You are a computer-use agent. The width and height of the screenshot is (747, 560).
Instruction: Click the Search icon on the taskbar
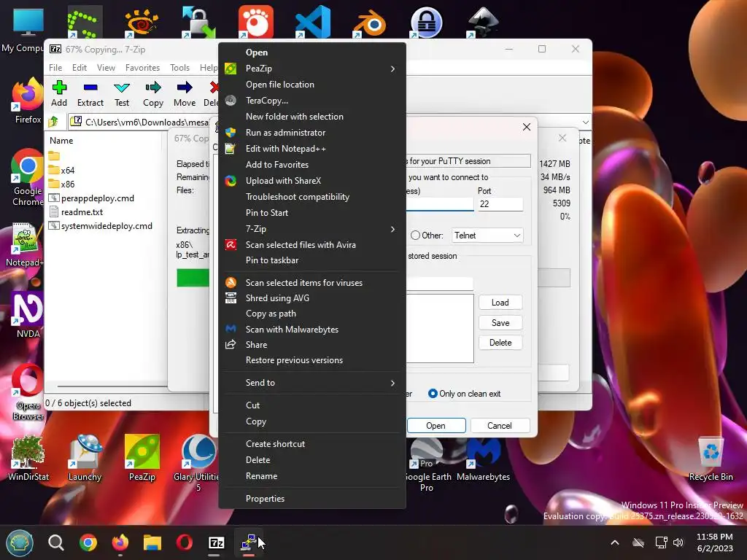point(55,542)
